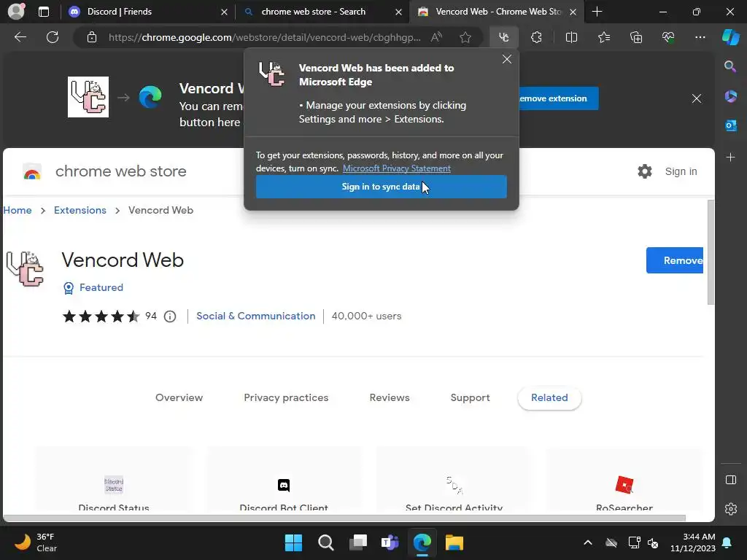Open File Explorer from the taskbar
Image resolution: width=747 pixels, height=560 pixels.
click(454, 542)
